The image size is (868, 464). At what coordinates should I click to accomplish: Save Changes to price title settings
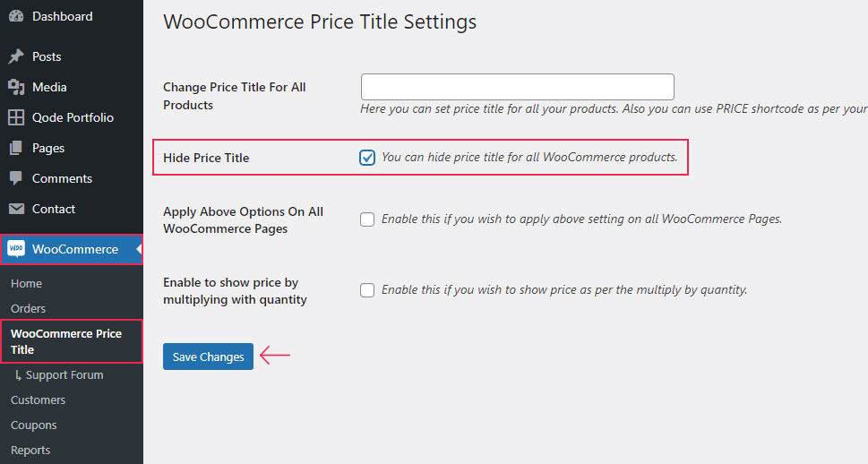pos(208,357)
